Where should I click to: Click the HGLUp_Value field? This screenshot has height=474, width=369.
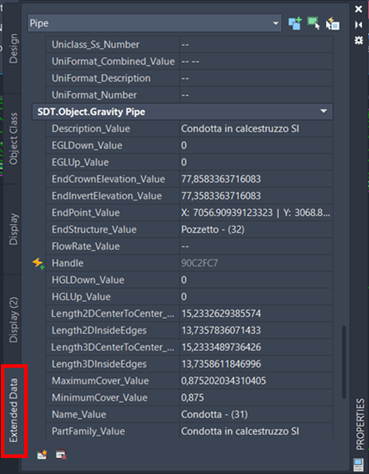[256, 297]
